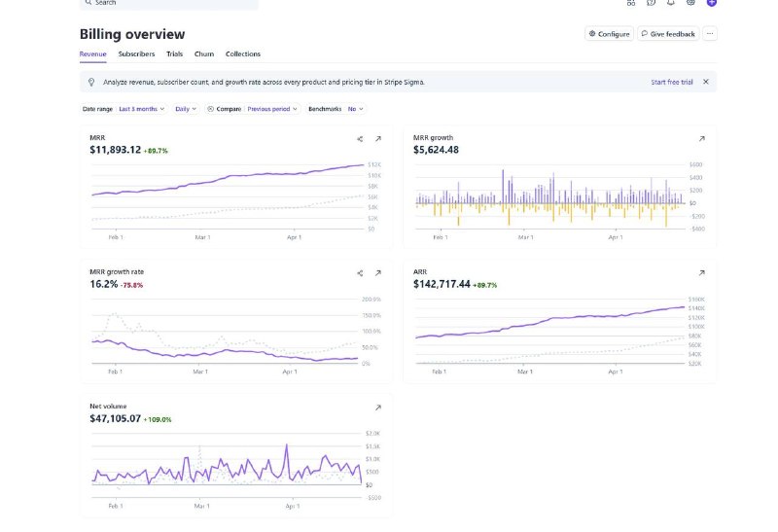Open the Date range Last 3 months dropdown
The image size is (778, 532).
coord(124,109)
